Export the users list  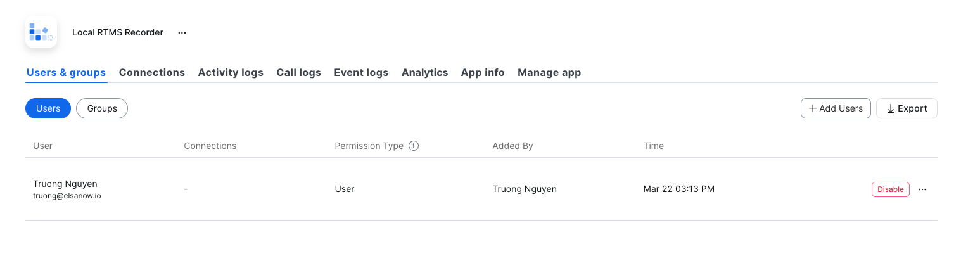click(907, 108)
